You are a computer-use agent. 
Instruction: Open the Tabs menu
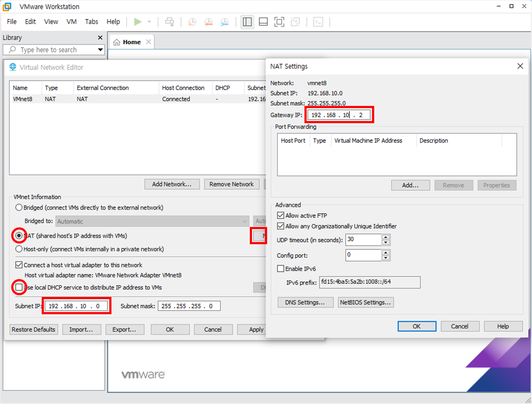(x=91, y=22)
